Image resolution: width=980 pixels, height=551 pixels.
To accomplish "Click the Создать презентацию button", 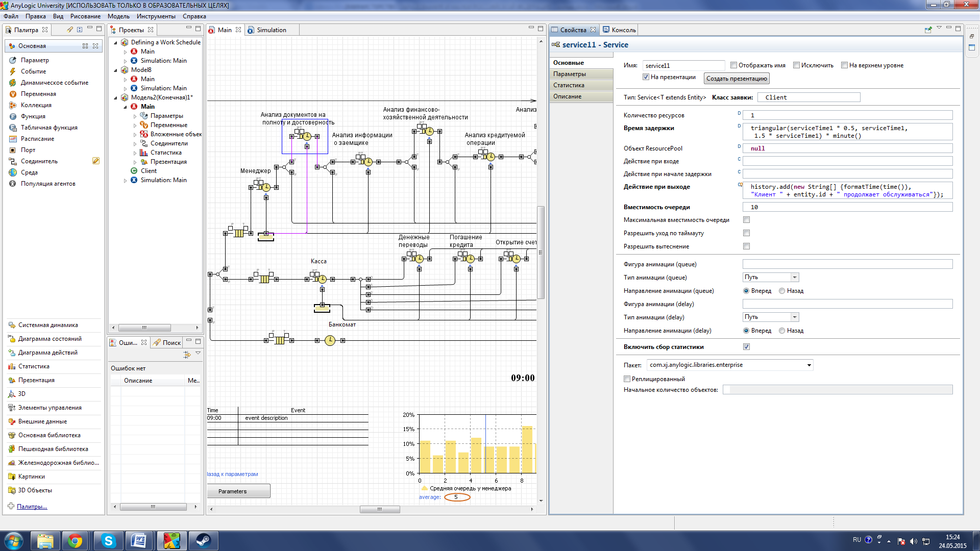I will 736,79.
